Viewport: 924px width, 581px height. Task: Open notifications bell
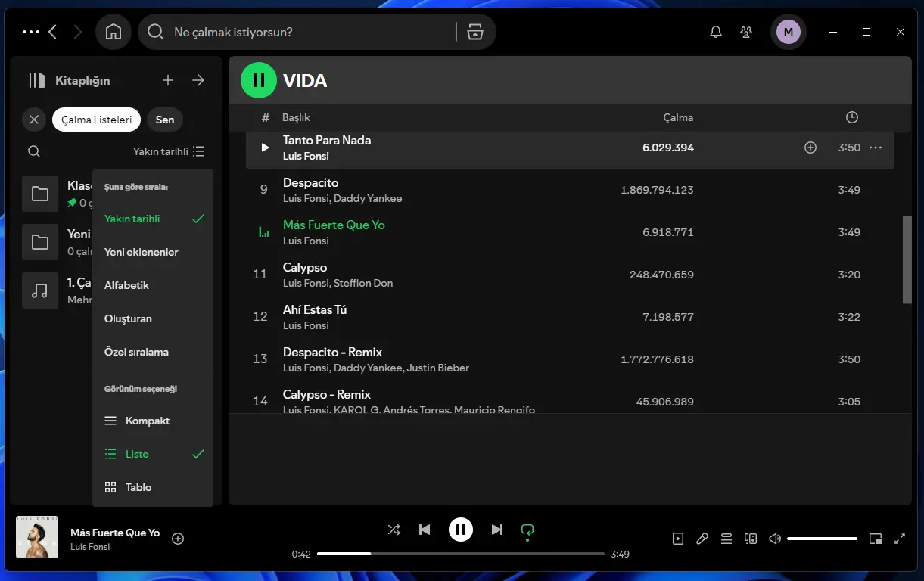click(x=716, y=32)
